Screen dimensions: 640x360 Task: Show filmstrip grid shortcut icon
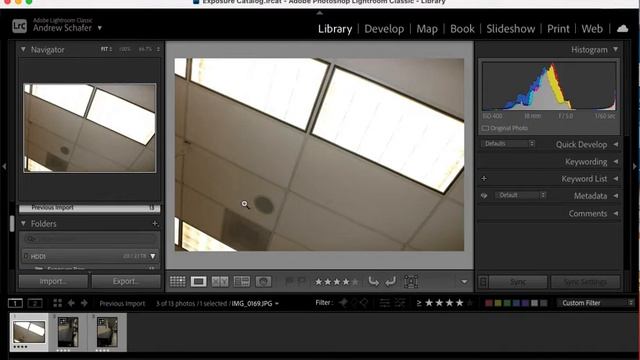tap(58, 303)
